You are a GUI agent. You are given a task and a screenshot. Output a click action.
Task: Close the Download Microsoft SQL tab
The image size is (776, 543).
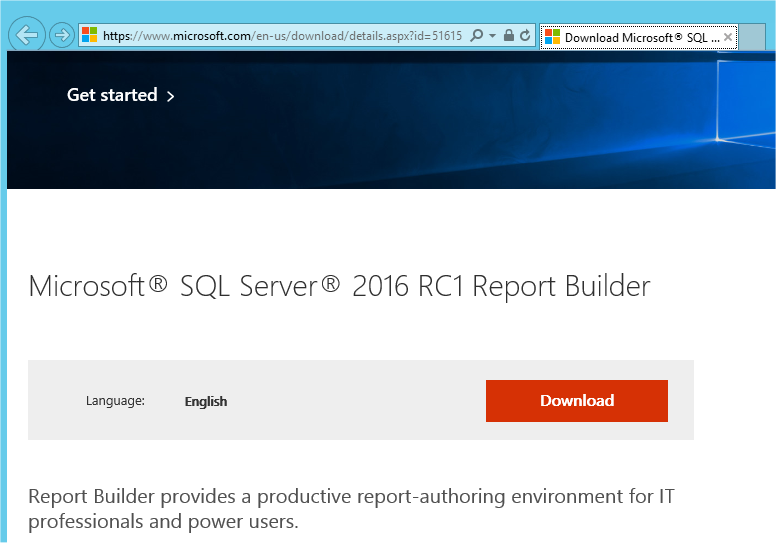[x=728, y=37]
